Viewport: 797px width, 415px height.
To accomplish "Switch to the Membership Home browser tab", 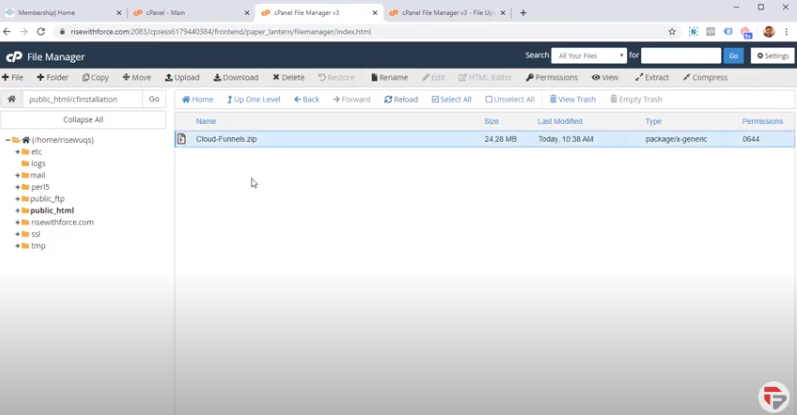I will tap(60, 13).
